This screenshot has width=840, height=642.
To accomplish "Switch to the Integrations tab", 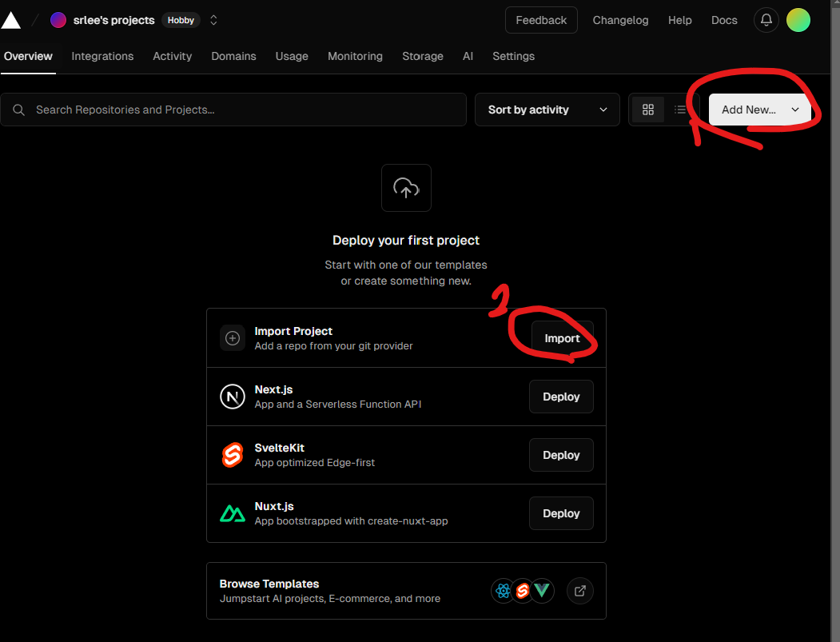I will coord(102,56).
